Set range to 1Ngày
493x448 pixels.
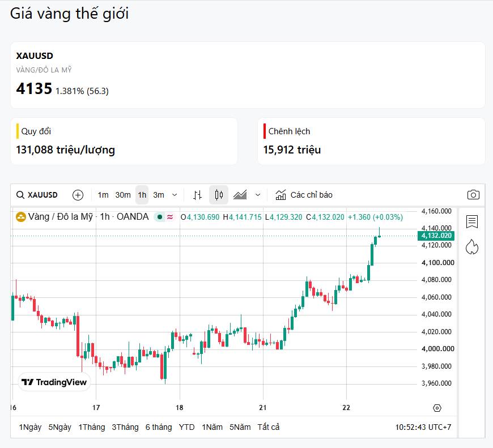[x=30, y=427]
